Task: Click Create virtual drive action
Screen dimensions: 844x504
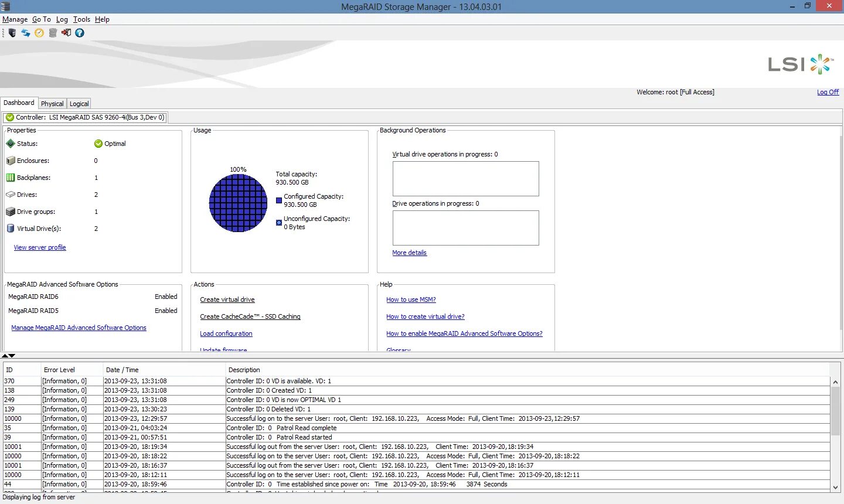Action: 227,299
